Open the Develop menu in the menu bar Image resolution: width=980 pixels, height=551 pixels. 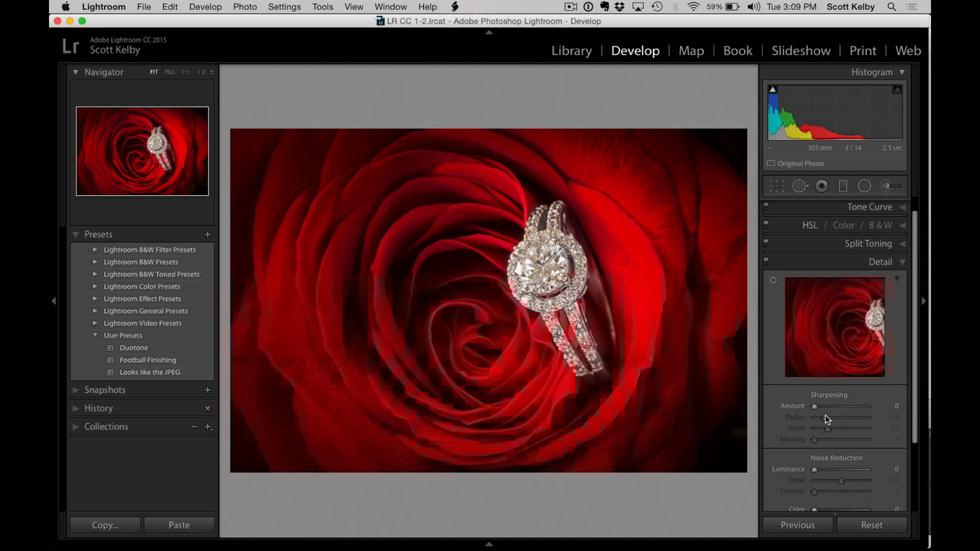coord(205,7)
